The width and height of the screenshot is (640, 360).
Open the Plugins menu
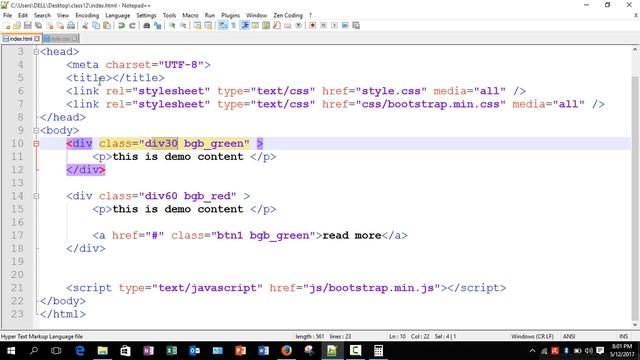(231, 15)
